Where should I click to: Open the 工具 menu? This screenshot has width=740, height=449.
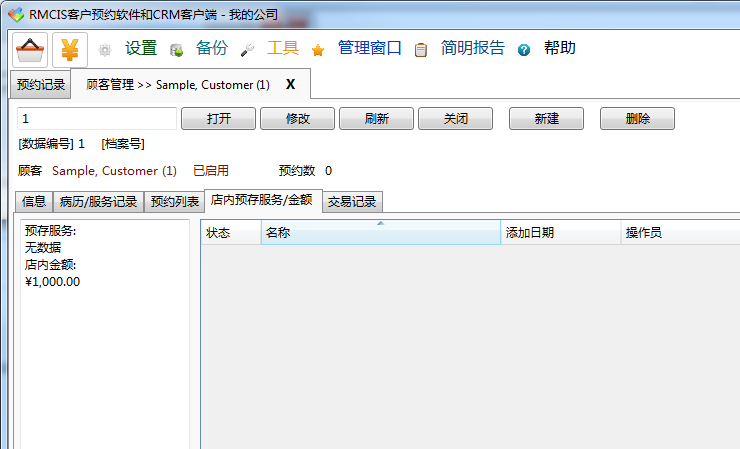[283, 48]
